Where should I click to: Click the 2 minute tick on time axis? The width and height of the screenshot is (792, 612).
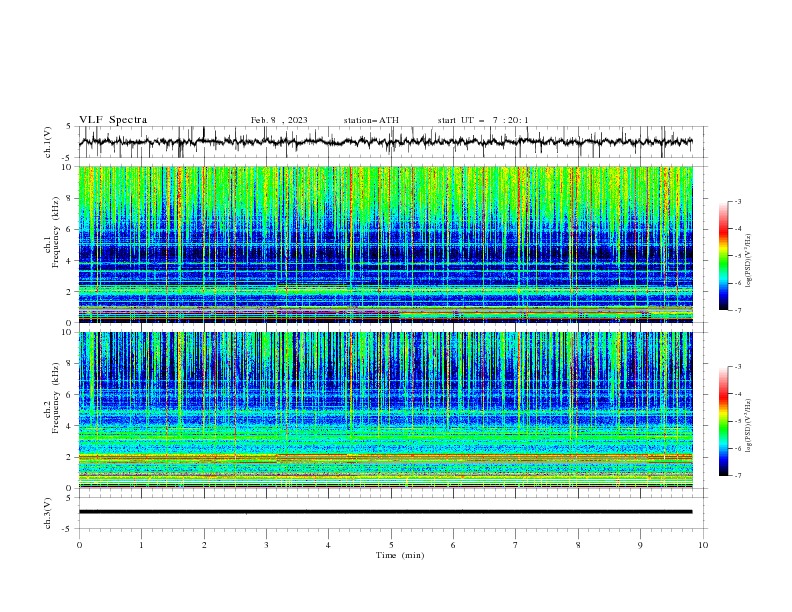click(204, 545)
